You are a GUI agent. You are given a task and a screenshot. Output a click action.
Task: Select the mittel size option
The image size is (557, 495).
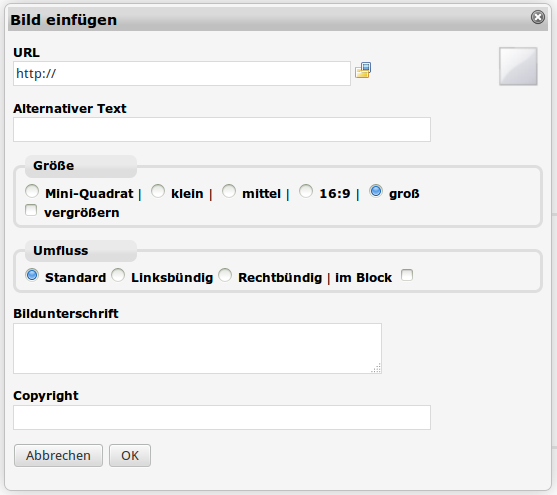(229, 191)
